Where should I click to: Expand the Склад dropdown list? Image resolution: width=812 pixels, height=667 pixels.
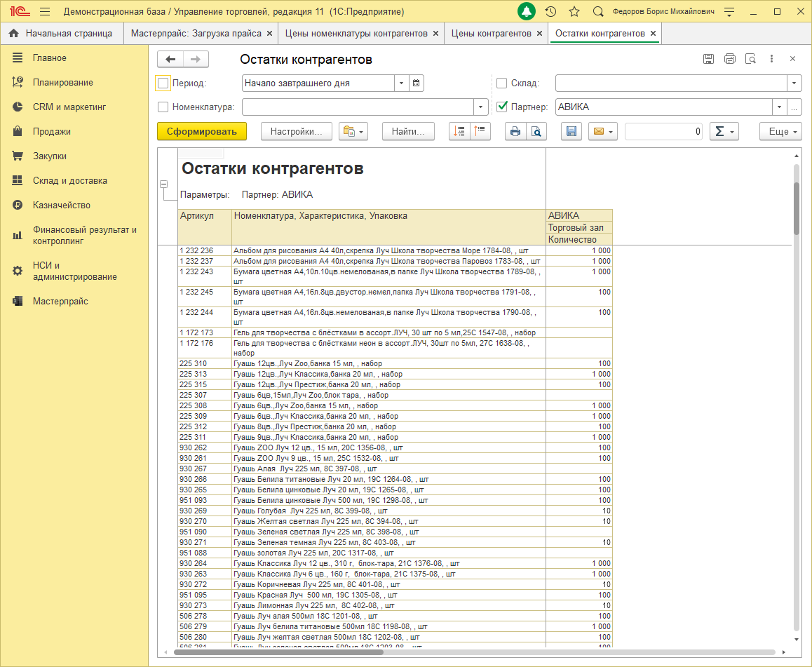click(794, 83)
